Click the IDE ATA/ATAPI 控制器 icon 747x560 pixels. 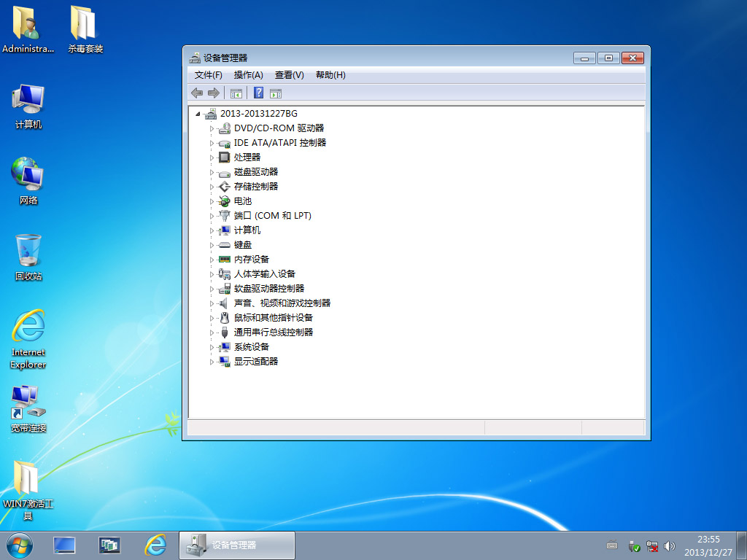[x=225, y=143]
